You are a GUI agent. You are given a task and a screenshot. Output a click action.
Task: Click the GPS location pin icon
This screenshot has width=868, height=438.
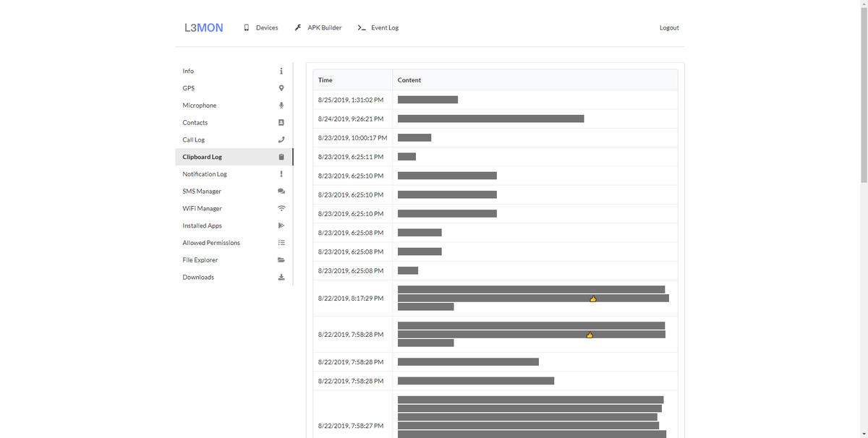pos(281,88)
